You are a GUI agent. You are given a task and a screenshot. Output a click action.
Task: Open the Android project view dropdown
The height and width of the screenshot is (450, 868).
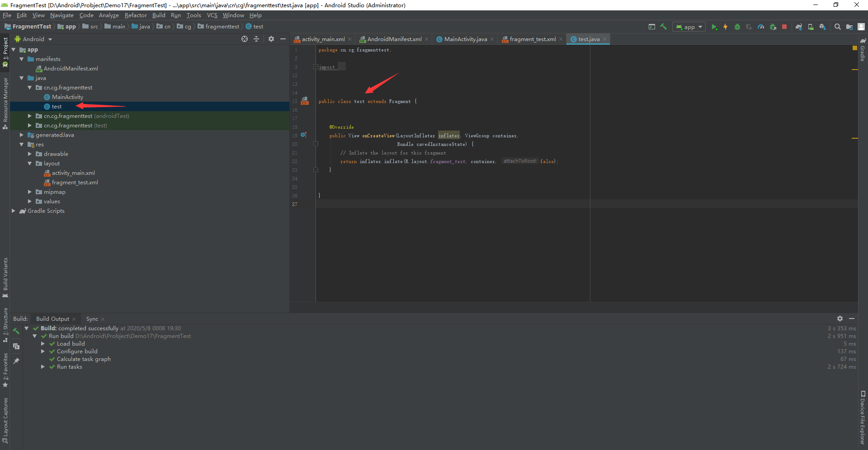(x=33, y=39)
